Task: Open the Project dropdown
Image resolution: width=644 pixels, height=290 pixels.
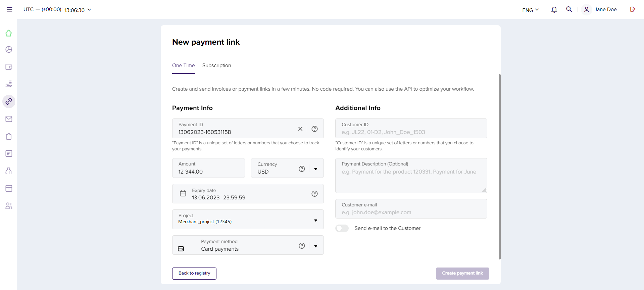Action: coord(315,220)
